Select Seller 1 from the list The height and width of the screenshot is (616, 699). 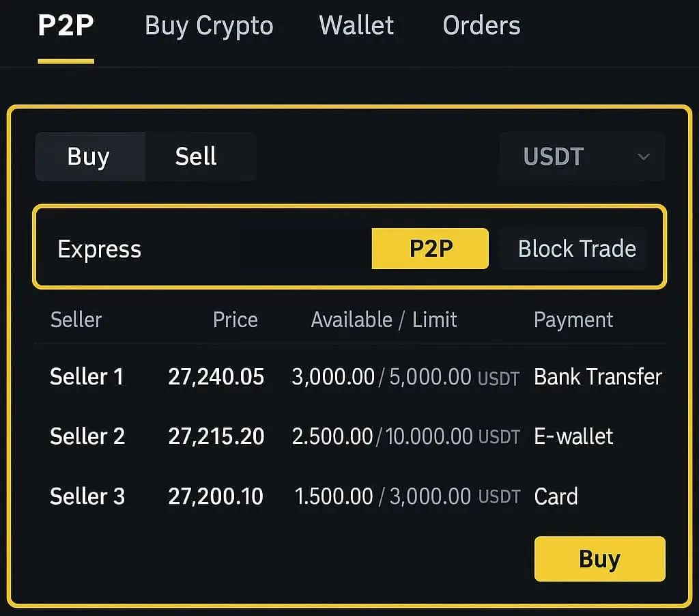pyautogui.click(x=87, y=377)
